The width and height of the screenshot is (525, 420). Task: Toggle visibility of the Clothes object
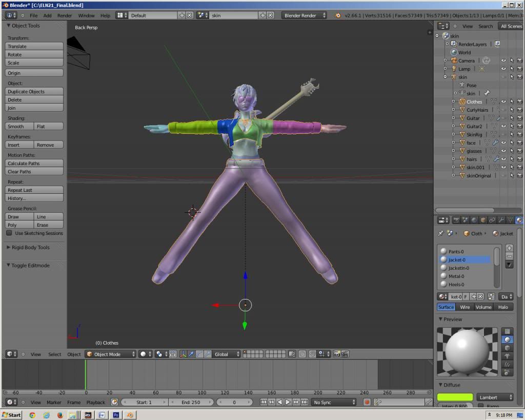point(503,102)
